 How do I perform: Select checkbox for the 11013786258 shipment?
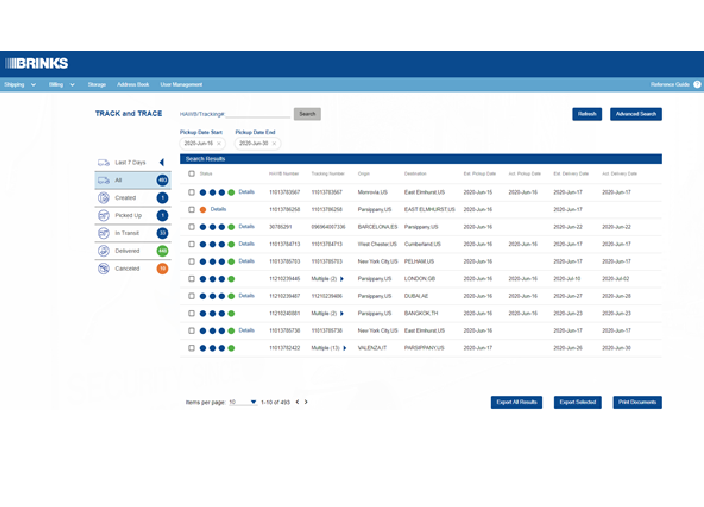(192, 209)
